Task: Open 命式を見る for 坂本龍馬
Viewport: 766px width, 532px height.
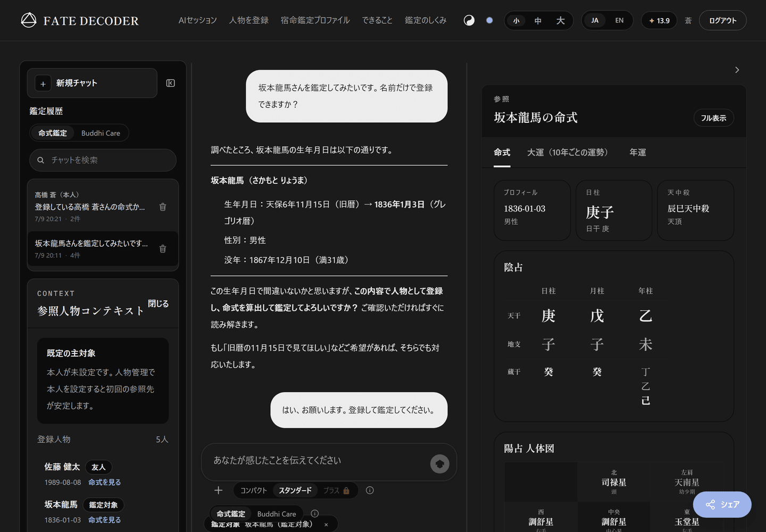Action: click(104, 520)
